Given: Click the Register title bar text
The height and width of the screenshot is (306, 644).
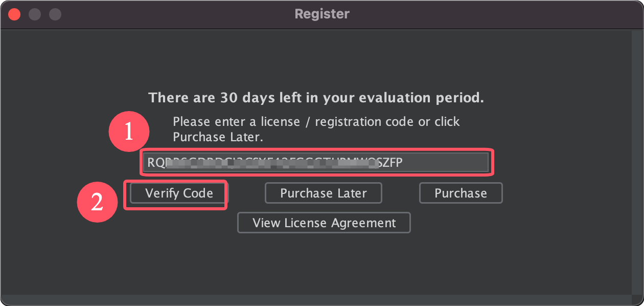Looking at the screenshot, I should pos(322,14).
